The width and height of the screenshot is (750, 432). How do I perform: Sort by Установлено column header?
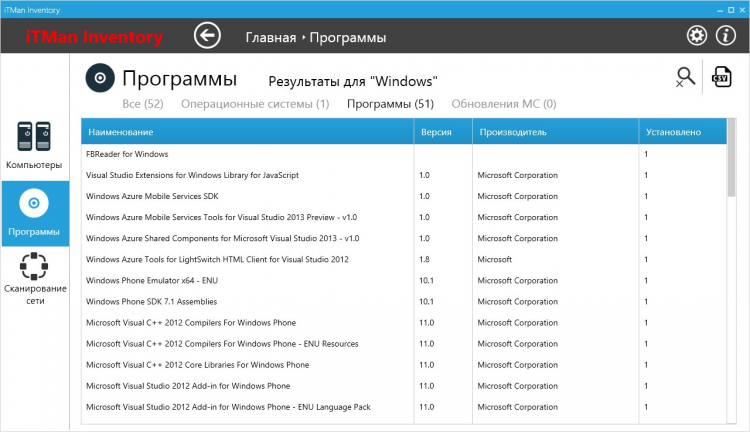point(683,132)
